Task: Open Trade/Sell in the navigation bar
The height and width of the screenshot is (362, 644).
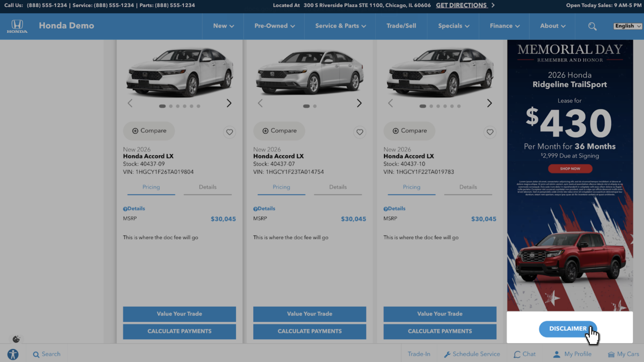Action: coord(401,26)
